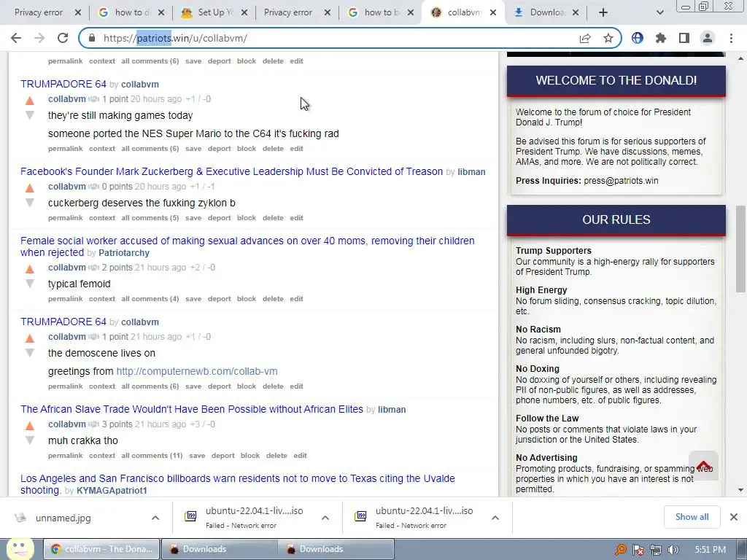Open the volume speaker tray icon
The height and width of the screenshot is (560, 747).
pyautogui.click(x=673, y=550)
